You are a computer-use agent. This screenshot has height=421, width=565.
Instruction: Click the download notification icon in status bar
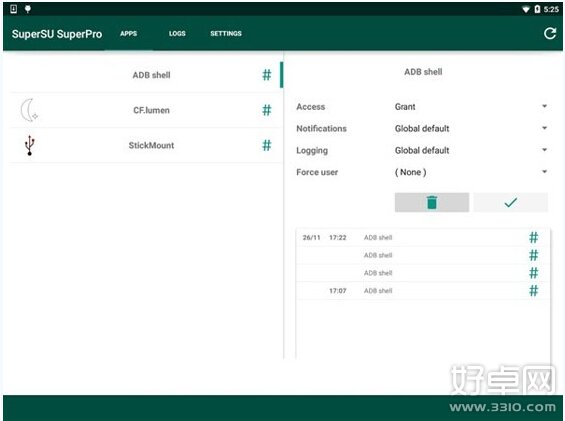click(x=13, y=9)
